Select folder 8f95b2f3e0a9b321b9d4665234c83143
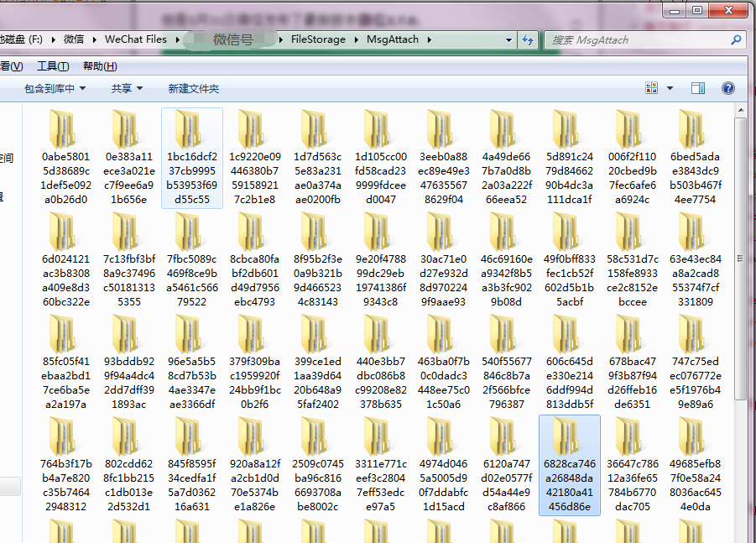The height and width of the screenshot is (543, 756). point(318,260)
